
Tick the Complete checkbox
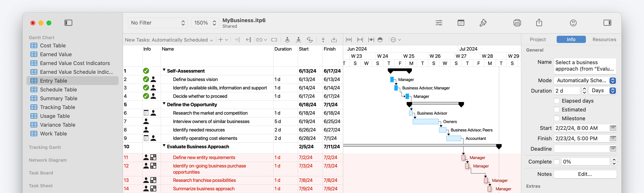pos(557,162)
